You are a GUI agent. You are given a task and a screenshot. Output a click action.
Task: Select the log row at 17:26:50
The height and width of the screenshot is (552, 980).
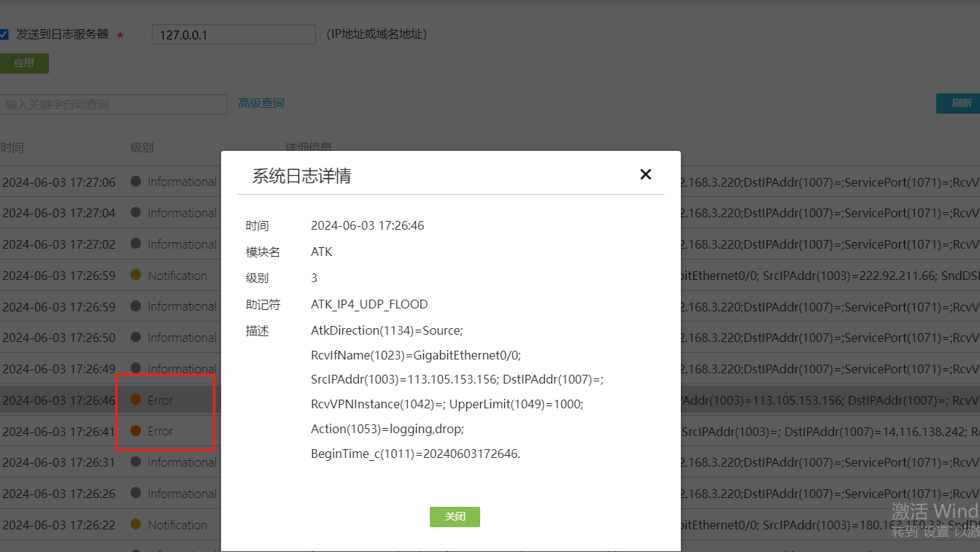tap(490, 338)
